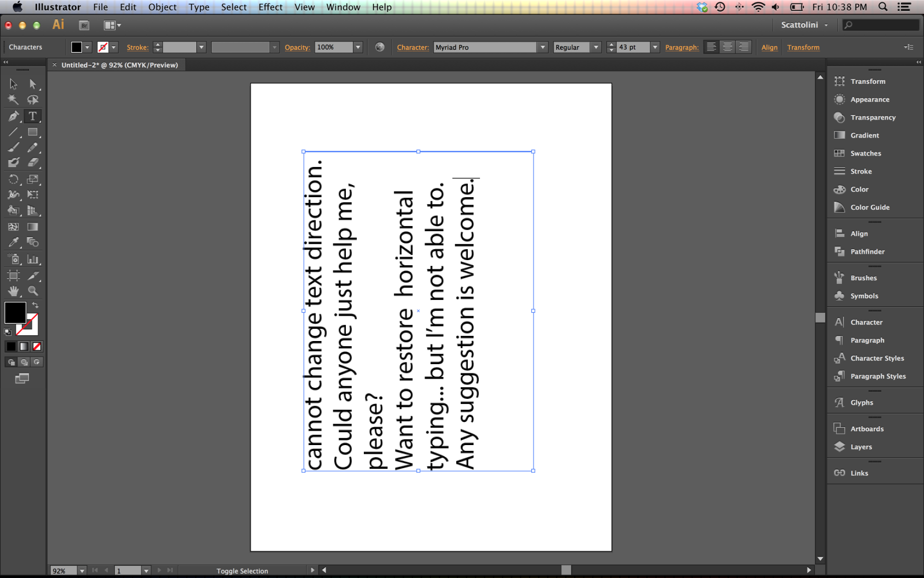Open the Myriad Pro font dropdown
Viewport: 924px width, 578px height.
[x=542, y=47]
